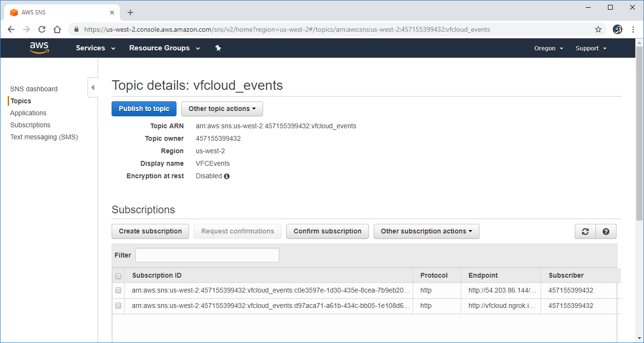This screenshot has width=644, height=343.
Task: Open Other topic actions dropdown
Action: click(x=222, y=109)
